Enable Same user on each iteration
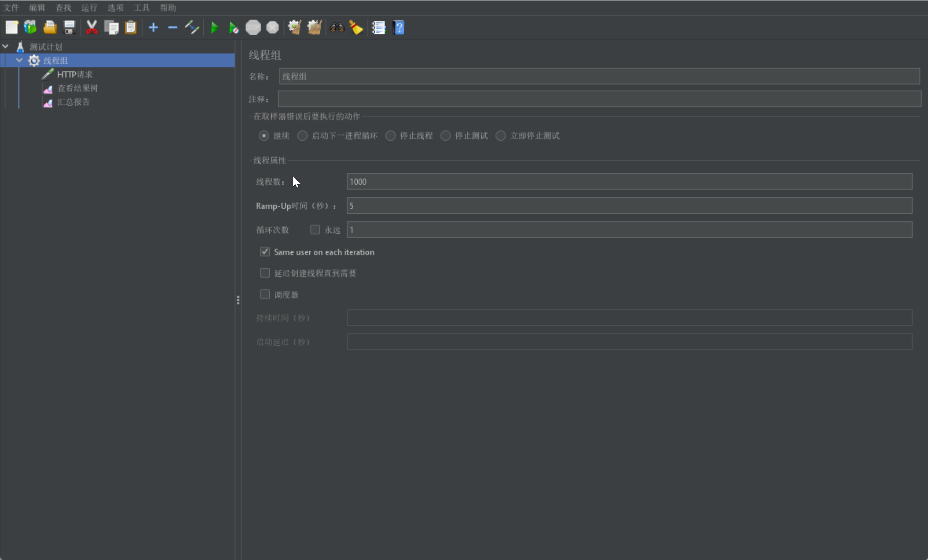Image resolution: width=928 pixels, height=560 pixels. [265, 252]
